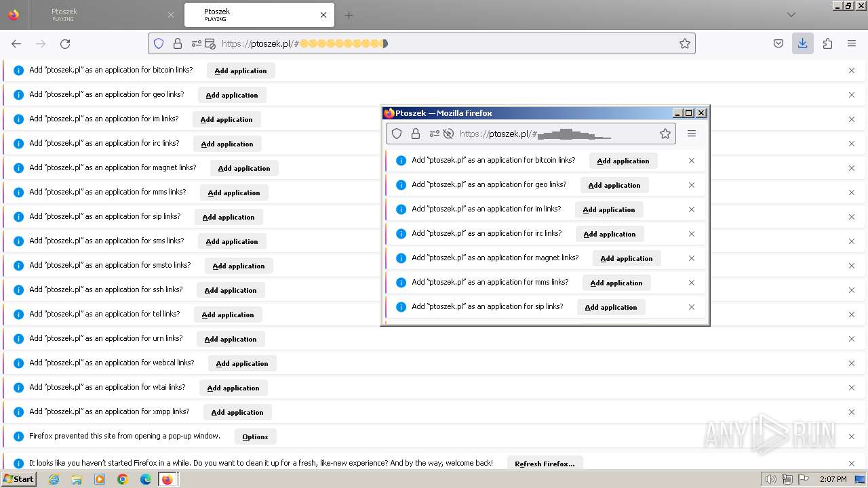The height and width of the screenshot is (488, 868).
Task: Add application for ssh links
Action: (x=231, y=290)
